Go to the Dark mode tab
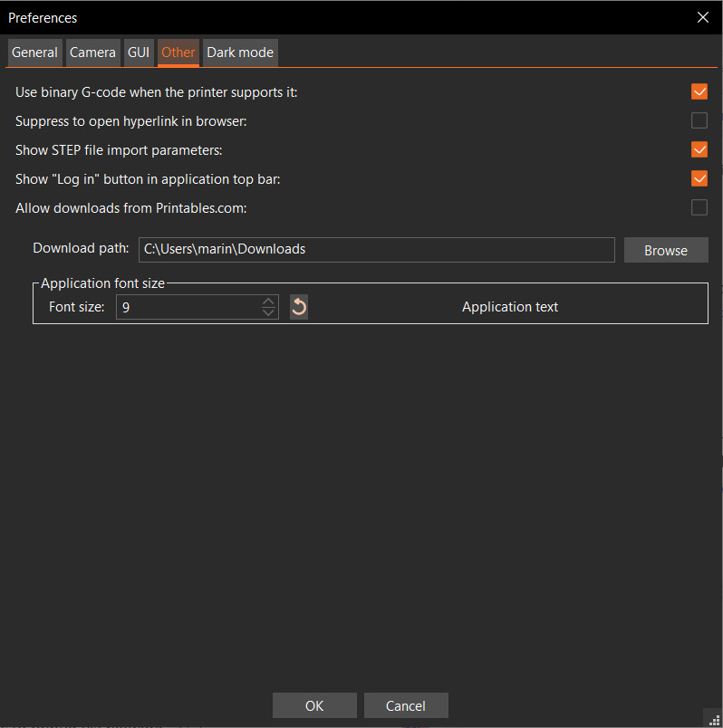723x728 pixels. (x=239, y=53)
